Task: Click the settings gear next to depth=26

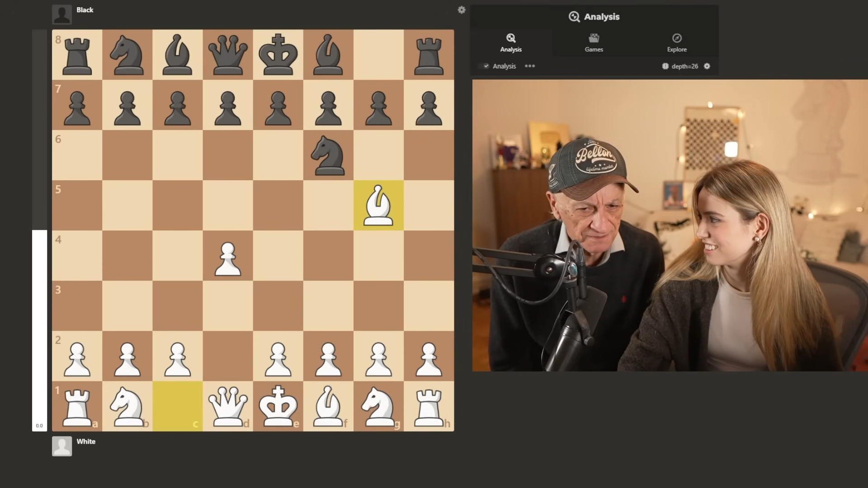Action: [707, 66]
